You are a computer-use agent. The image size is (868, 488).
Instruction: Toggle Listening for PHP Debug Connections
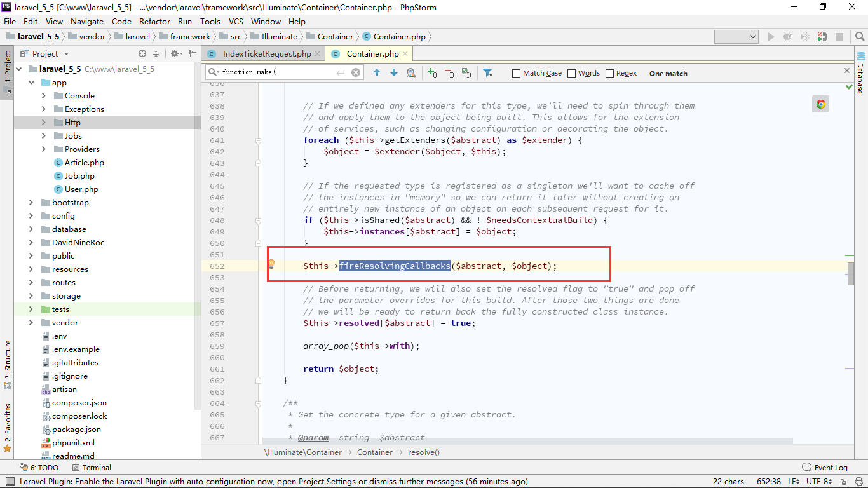pos(822,37)
